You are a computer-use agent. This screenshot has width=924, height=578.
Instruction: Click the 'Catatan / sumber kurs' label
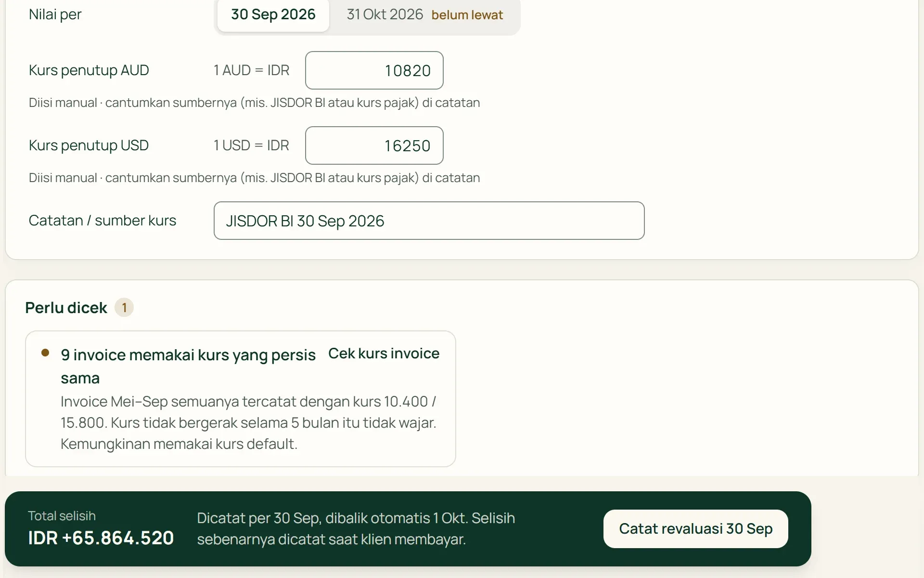(103, 221)
